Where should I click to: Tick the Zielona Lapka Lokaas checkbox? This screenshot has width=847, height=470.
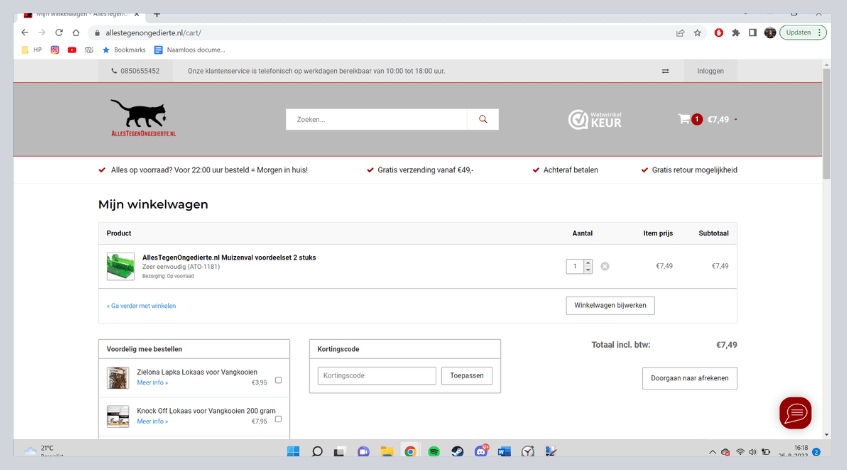278,380
